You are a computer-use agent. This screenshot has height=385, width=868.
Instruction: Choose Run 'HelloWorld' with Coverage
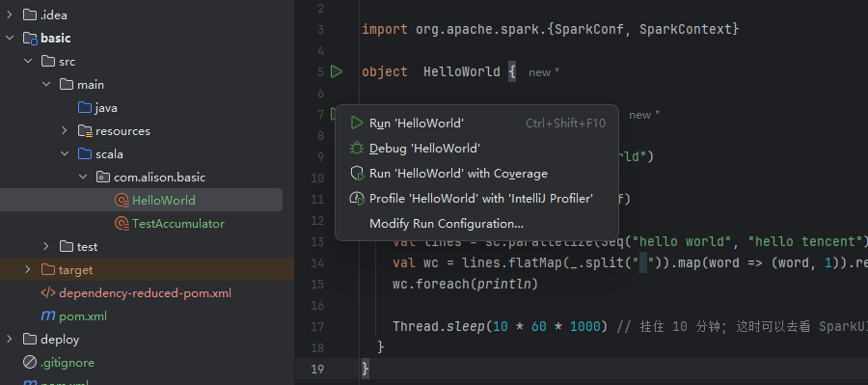tap(476, 174)
